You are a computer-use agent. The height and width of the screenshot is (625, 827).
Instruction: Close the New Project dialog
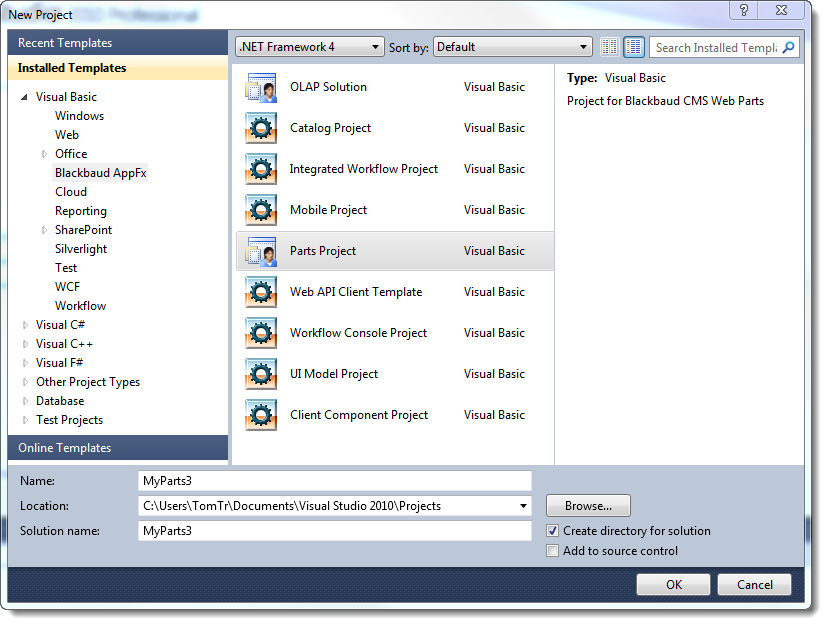(782, 10)
